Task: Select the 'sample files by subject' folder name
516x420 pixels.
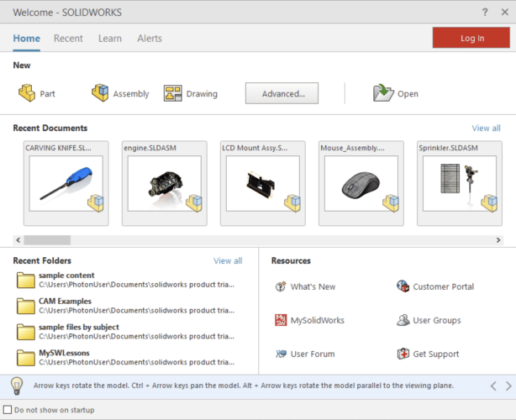Action: (79, 327)
